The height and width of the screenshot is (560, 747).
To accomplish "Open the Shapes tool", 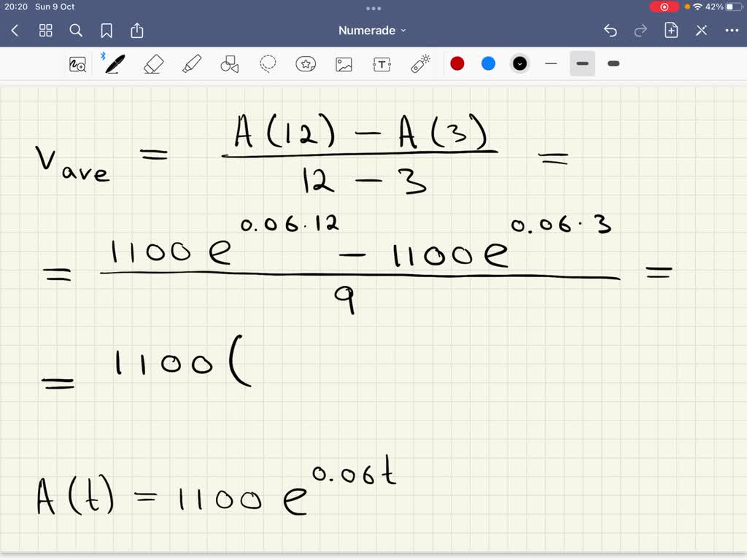I will (x=229, y=63).
